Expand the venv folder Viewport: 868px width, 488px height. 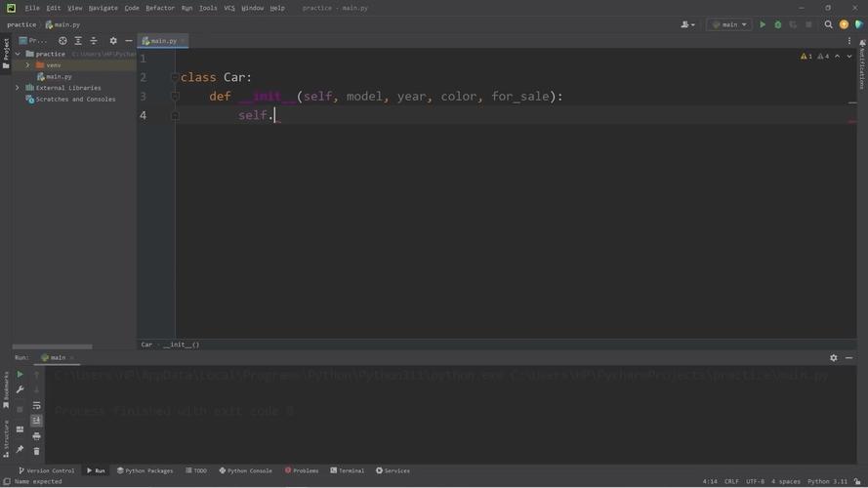[27, 65]
